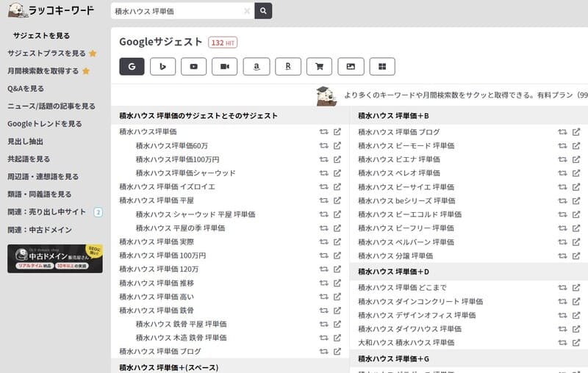Viewport: 588px width, 373px height.
Task: Re-search icon for 積水ハウス ベレオ 坪単価
Action: (562, 173)
